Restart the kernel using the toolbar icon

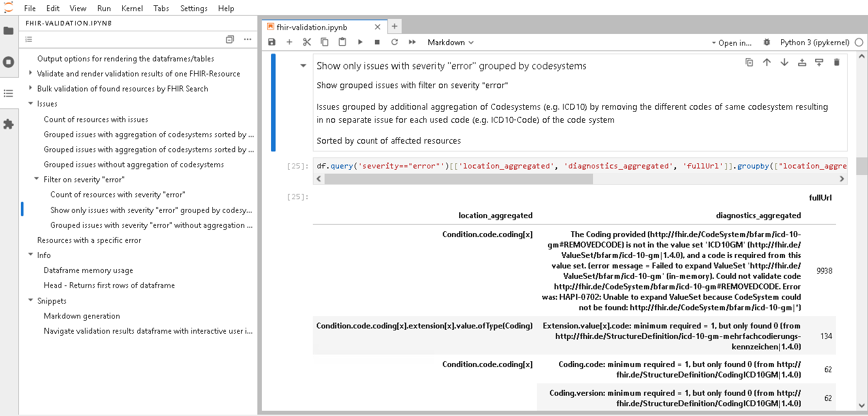pos(394,42)
